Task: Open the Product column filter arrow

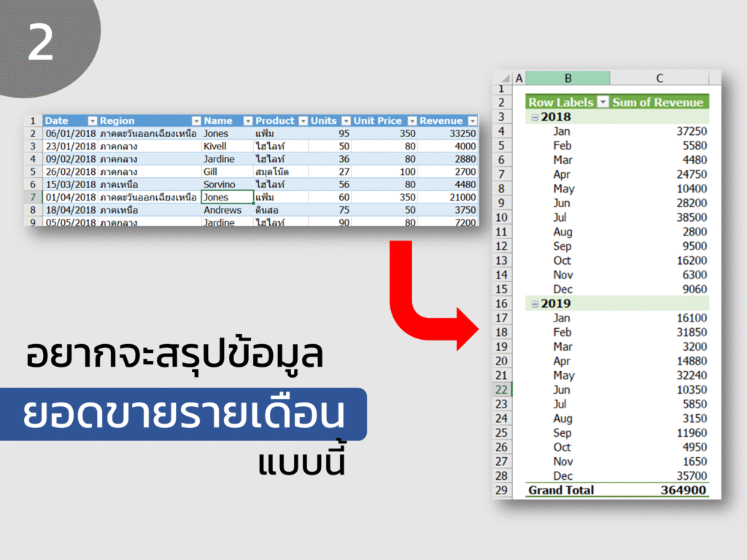Action: click(x=303, y=121)
